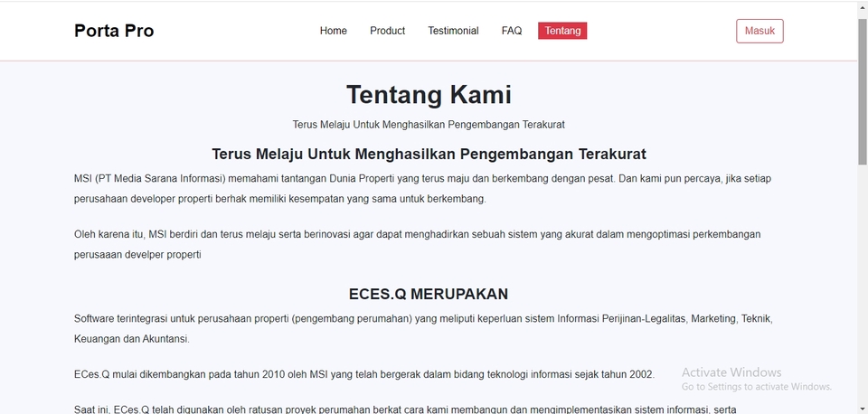Screen dimensions: 868x414
Task: Open the Product nav item
Action: pyautogui.click(x=388, y=31)
